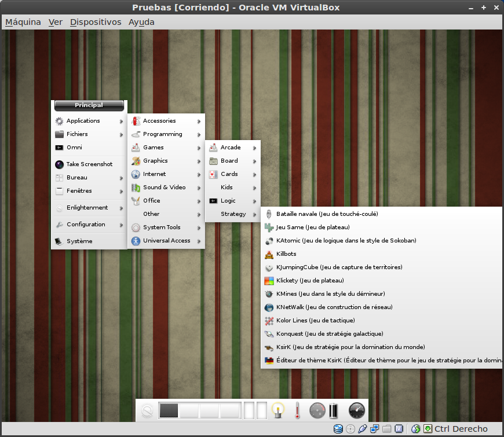Open the temperature thermometer gadget
Viewport: 504px width, 437px height.
297,410
